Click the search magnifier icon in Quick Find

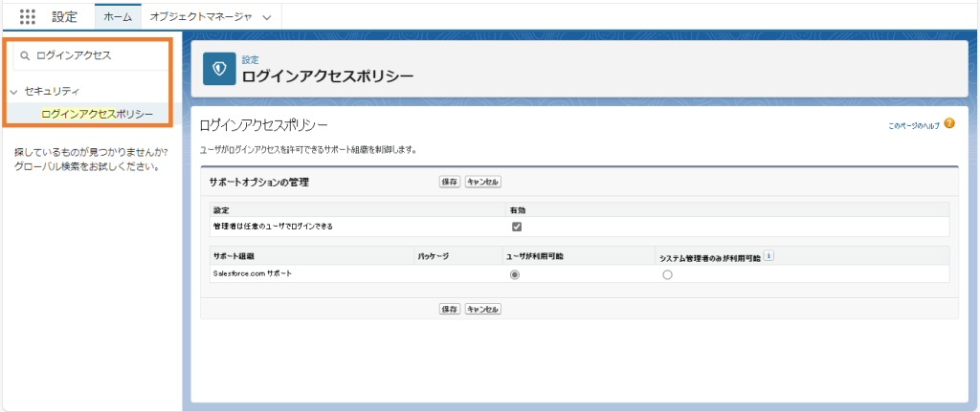tap(25, 55)
